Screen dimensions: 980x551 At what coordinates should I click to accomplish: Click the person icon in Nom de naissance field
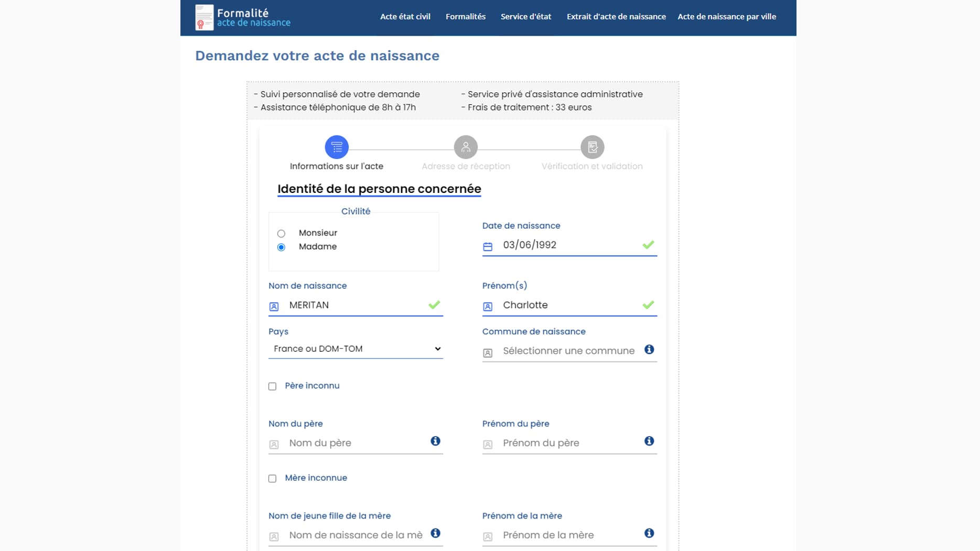point(274,307)
